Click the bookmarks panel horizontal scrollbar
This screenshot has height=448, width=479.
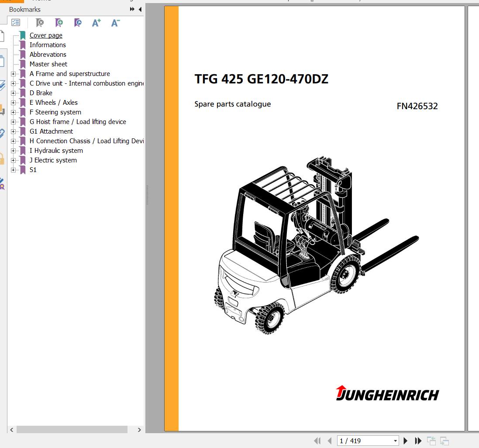click(72, 430)
